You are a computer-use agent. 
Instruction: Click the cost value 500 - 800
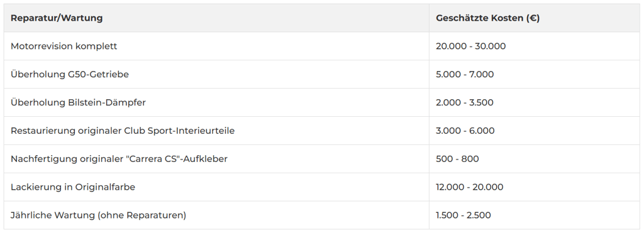457,159
